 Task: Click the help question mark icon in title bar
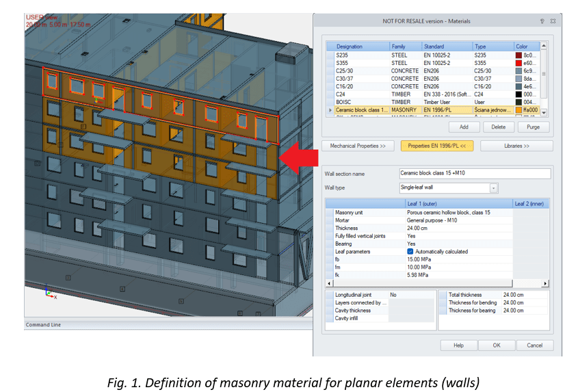(x=542, y=21)
